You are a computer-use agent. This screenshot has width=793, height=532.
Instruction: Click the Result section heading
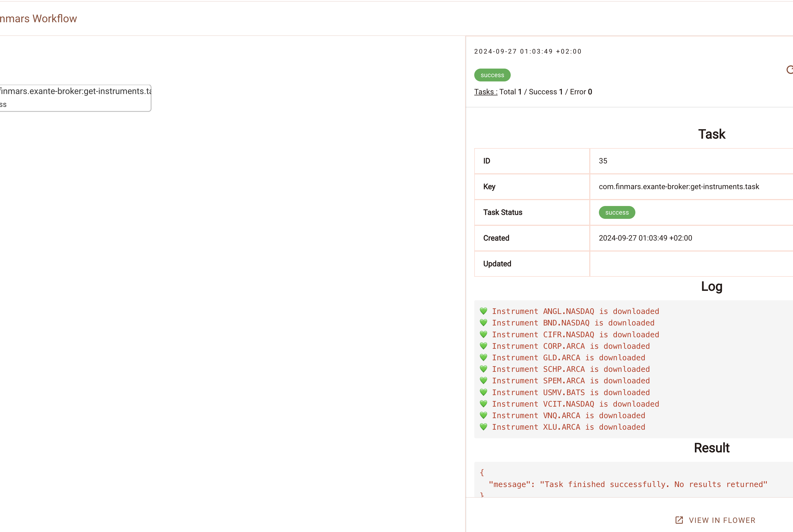click(712, 448)
